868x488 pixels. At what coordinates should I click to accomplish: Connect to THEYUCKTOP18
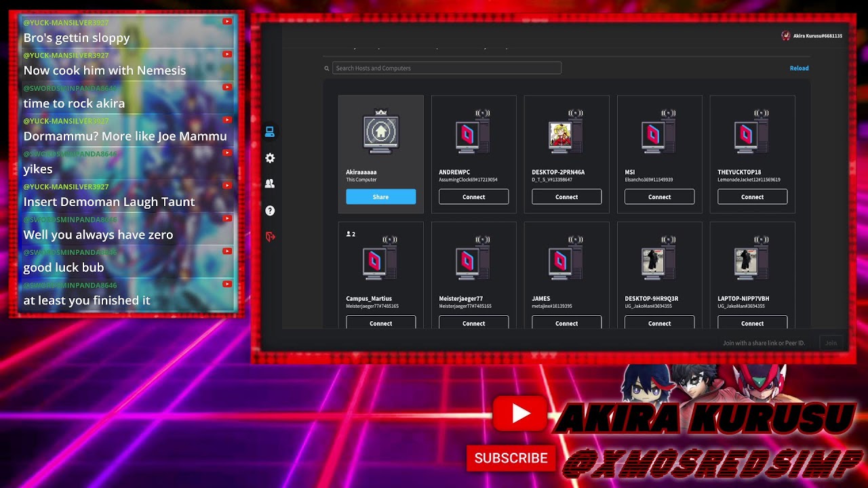[752, 197]
